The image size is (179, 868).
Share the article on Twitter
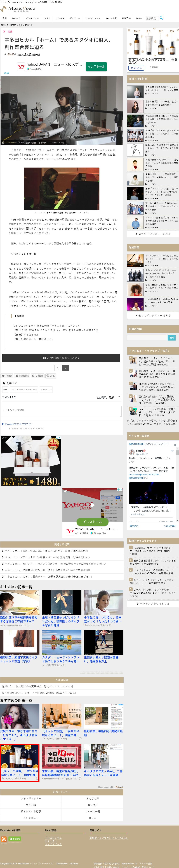[x=7, y=375]
